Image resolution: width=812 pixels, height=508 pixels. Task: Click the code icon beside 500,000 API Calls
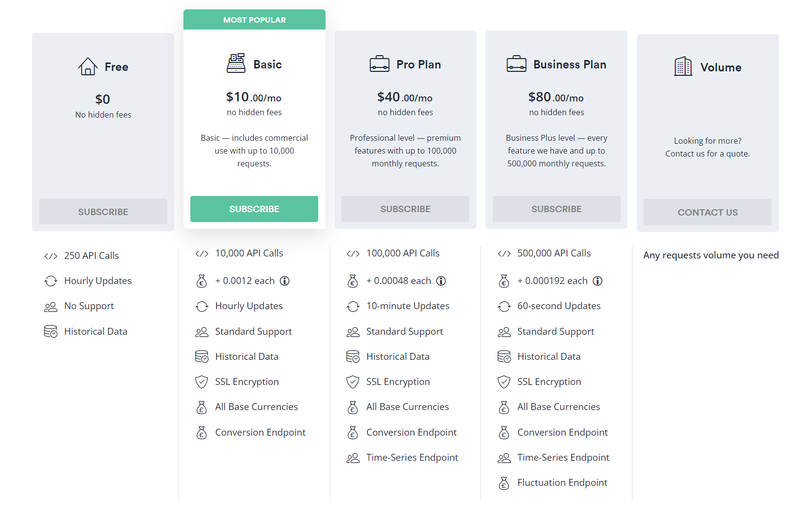pyautogui.click(x=504, y=253)
